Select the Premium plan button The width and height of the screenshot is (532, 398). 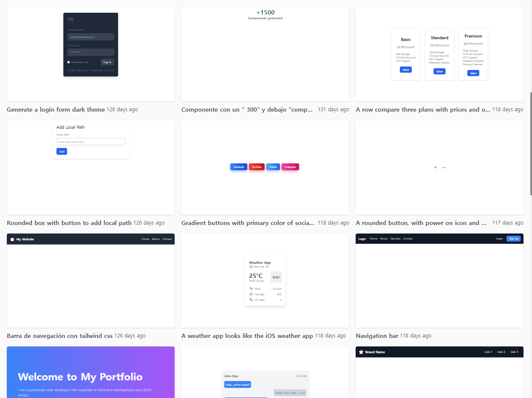(x=473, y=73)
